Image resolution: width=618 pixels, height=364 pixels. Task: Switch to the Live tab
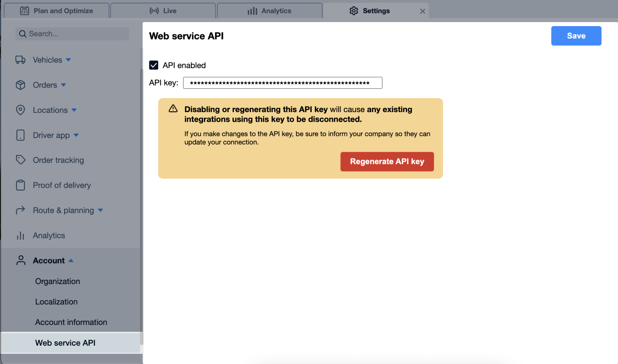point(163,11)
